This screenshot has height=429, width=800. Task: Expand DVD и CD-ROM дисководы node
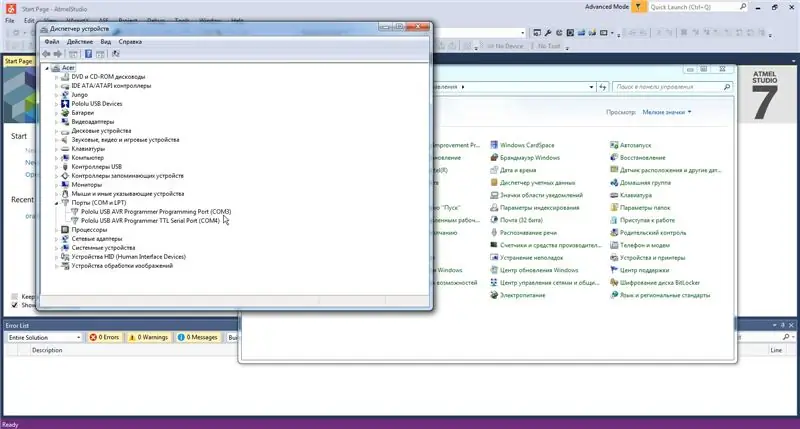point(56,77)
